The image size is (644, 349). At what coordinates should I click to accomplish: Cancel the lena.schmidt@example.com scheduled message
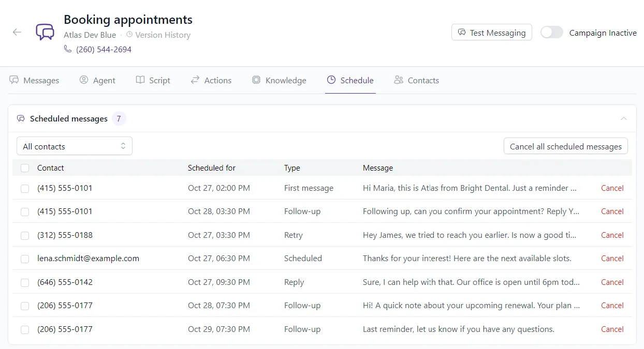point(612,259)
